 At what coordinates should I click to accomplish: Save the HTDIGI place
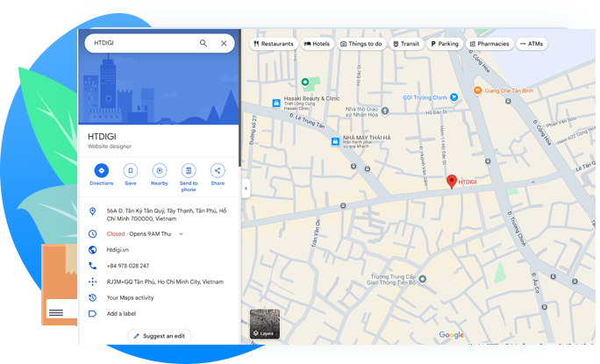[130, 171]
